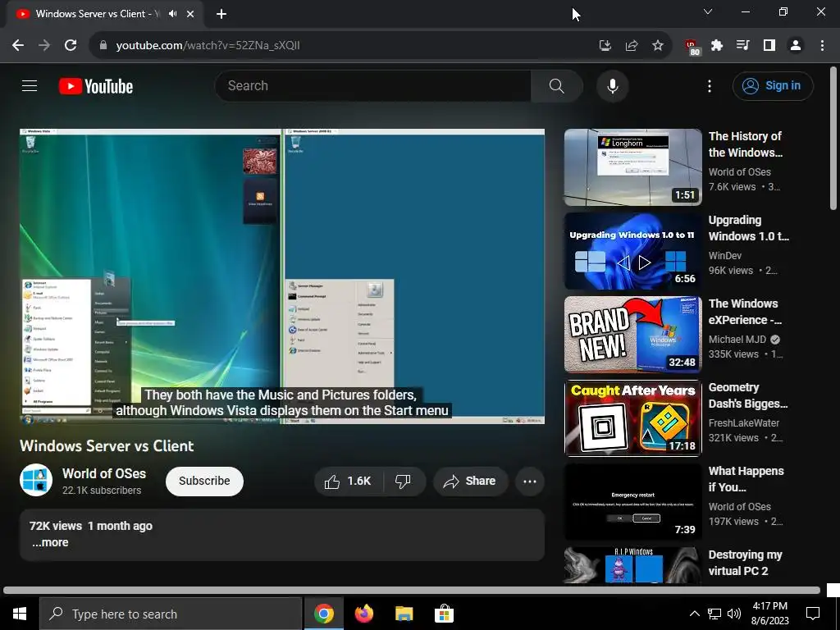Open YouTube settings three-dot menu
Screen dimensions: 840x630
(710, 85)
